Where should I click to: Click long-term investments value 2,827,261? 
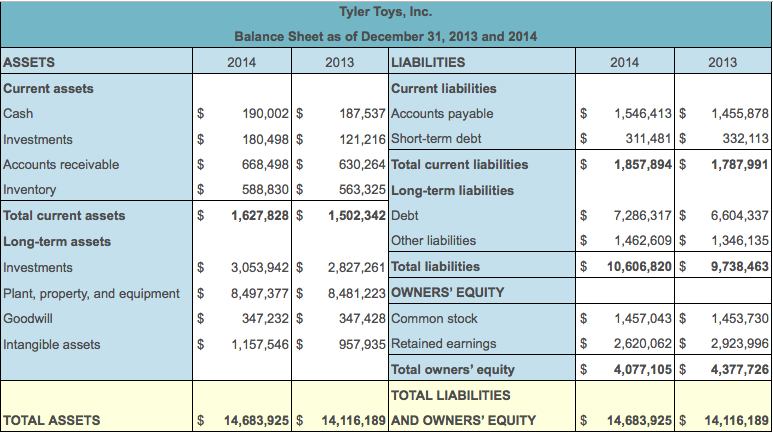(x=357, y=268)
